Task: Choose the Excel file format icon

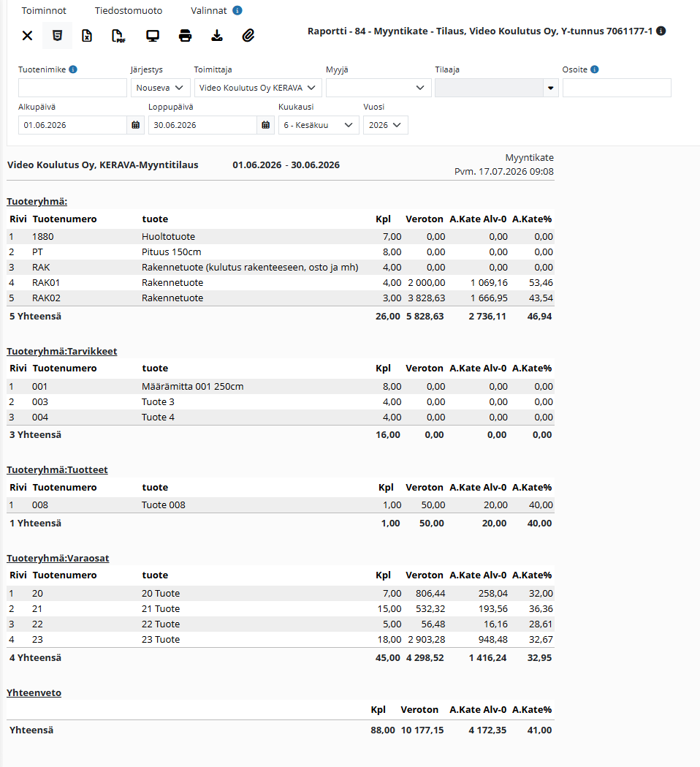Action: 87,36
